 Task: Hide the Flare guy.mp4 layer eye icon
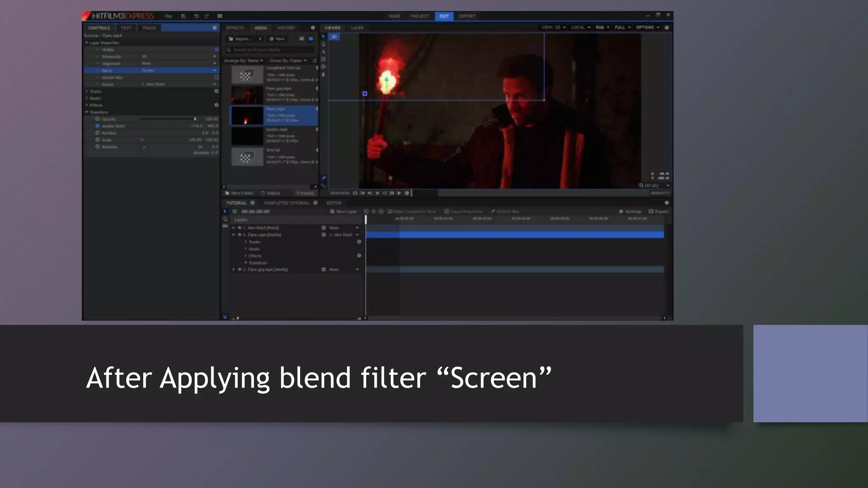(x=239, y=269)
